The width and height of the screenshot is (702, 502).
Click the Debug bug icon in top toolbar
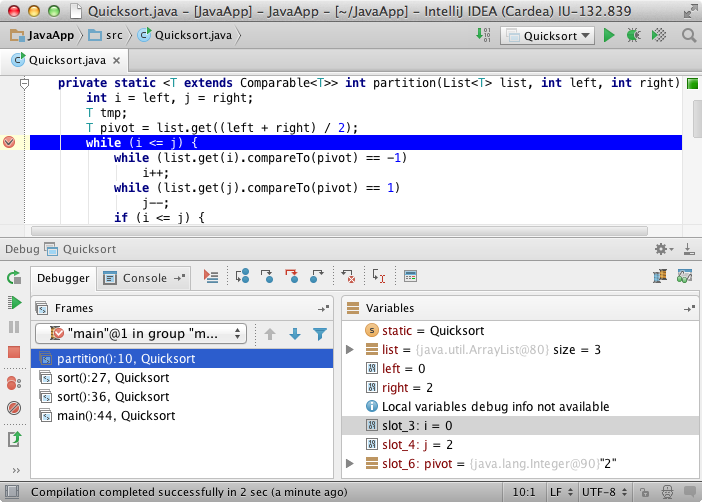[633, 35]
